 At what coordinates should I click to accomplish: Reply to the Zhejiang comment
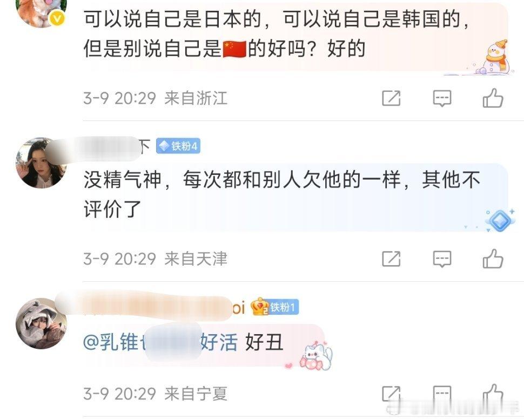coord(442,98)
